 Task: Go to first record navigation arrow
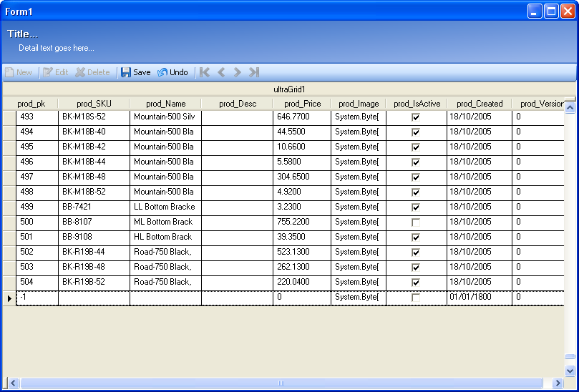tap(205, 72)
